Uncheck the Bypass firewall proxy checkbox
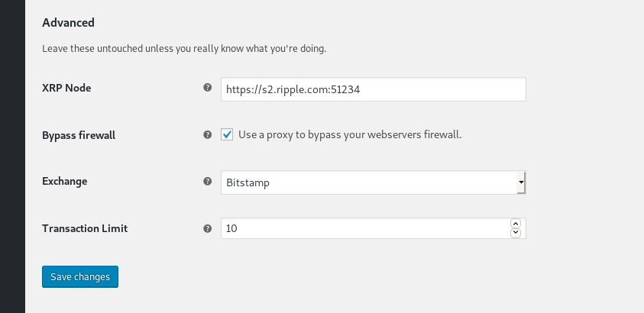 (227, 134)
